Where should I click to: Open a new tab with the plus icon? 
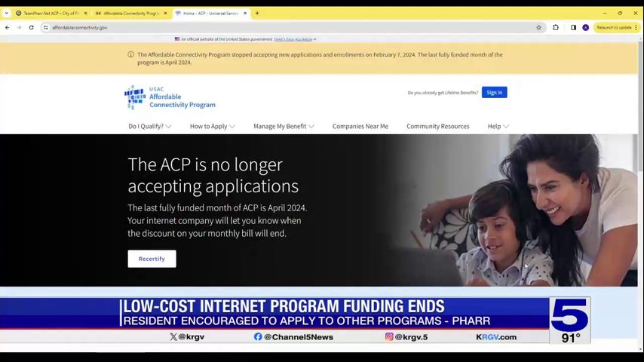[x=257, y=13]
